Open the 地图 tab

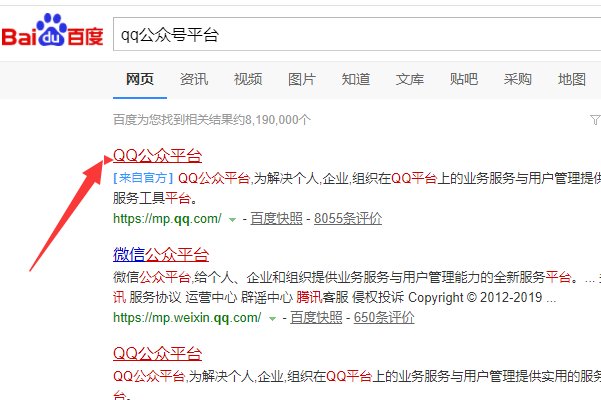(572, 79)
